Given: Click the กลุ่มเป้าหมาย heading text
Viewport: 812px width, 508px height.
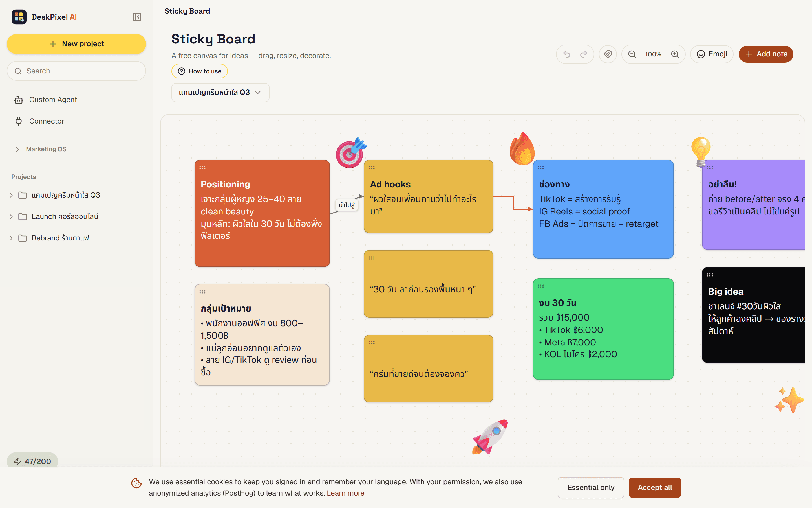Looking at the screenshot, I should [x=226, y=308].
